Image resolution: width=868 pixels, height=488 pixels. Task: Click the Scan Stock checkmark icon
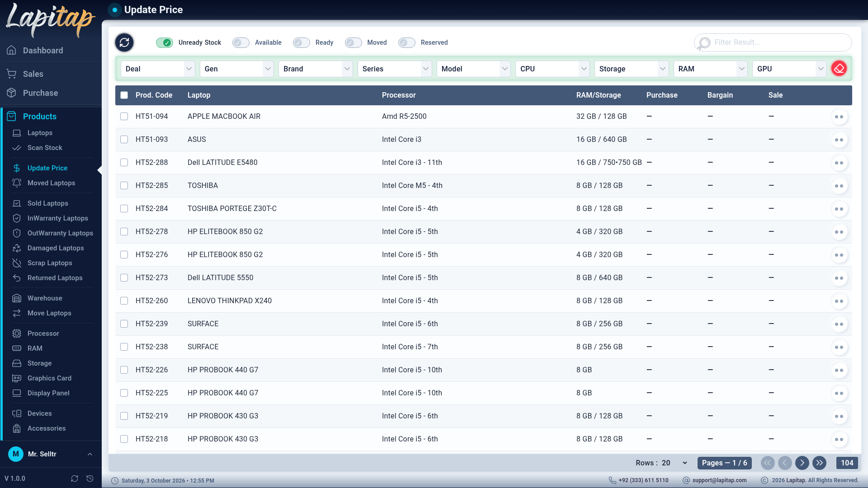(x=17, y=148)
